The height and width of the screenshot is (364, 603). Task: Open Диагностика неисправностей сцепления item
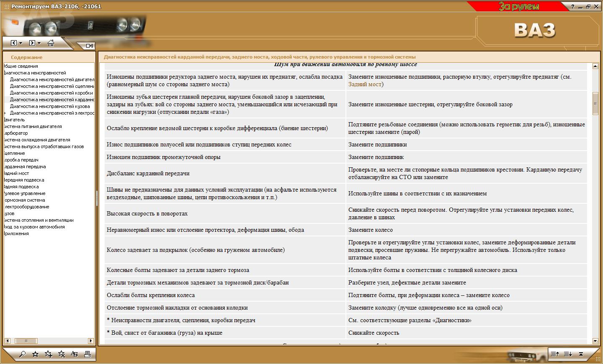(x=52, y=86)
